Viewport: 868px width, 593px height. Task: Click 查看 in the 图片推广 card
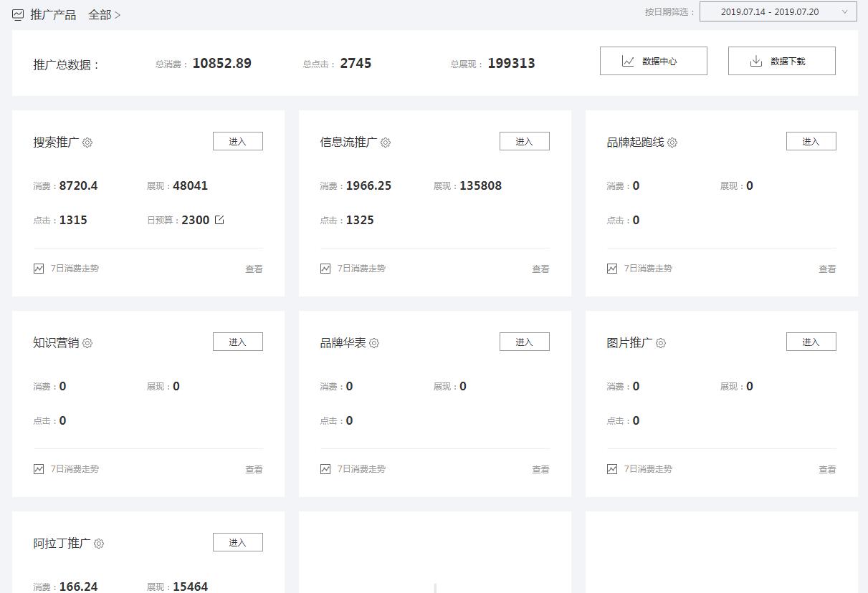point(828,470)
